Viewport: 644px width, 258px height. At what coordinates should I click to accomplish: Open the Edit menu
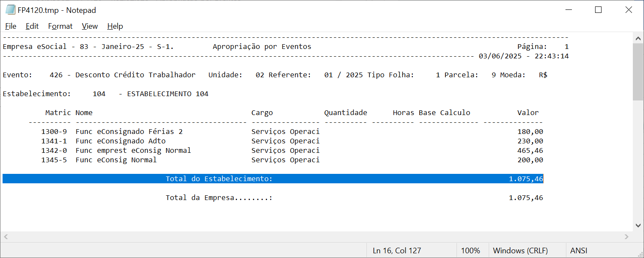(x=32, y=26)
